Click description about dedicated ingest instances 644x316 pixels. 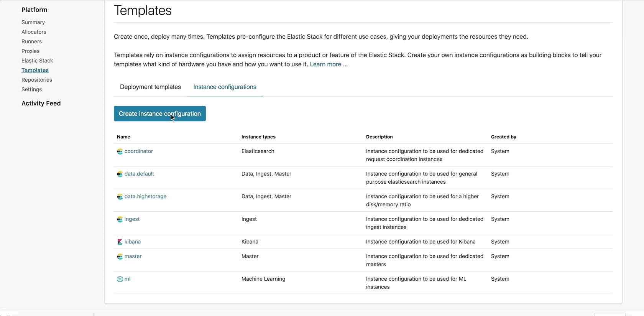point(425,223)
